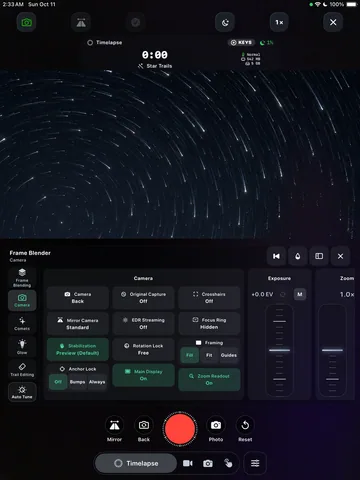This screenshot has height=480, width=360.
Task: Open the Glow sidebar section
Action: tap(22, 347)
